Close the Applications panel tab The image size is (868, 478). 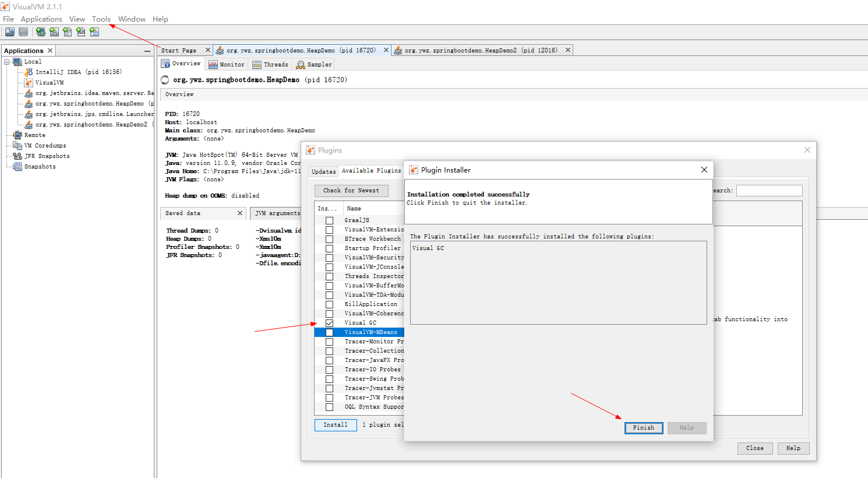50,51
